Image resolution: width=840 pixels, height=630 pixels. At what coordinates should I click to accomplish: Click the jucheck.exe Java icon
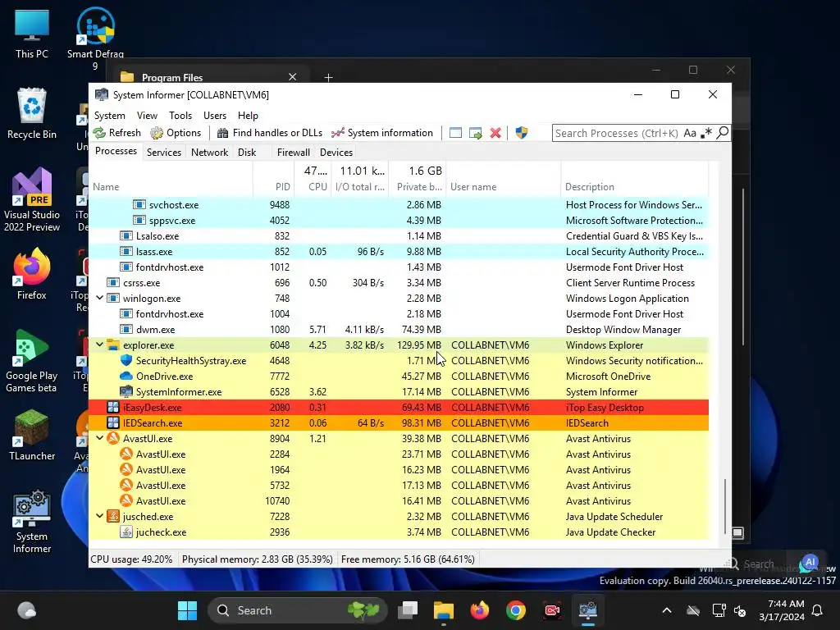(x=126, y=532)
